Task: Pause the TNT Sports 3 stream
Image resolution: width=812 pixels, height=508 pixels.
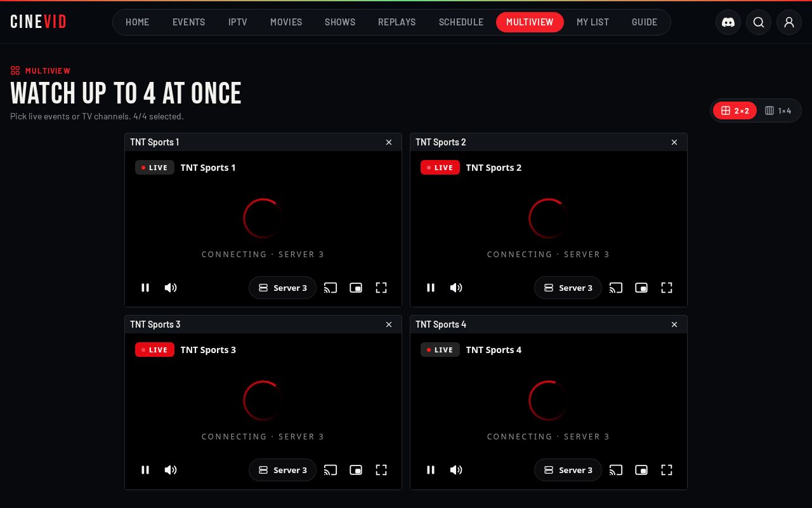Action: click(145, 470)
